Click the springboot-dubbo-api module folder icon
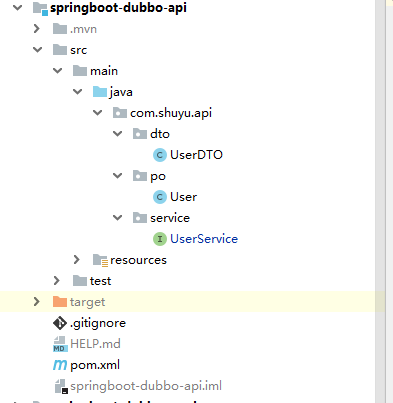393x403 pixels. coord(40,8)
